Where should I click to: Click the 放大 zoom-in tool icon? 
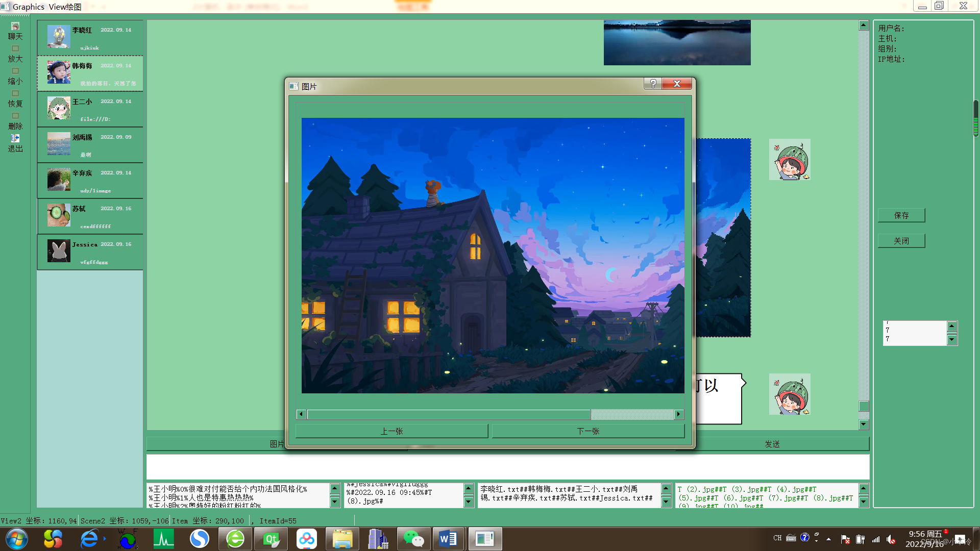tap(15, 48)
